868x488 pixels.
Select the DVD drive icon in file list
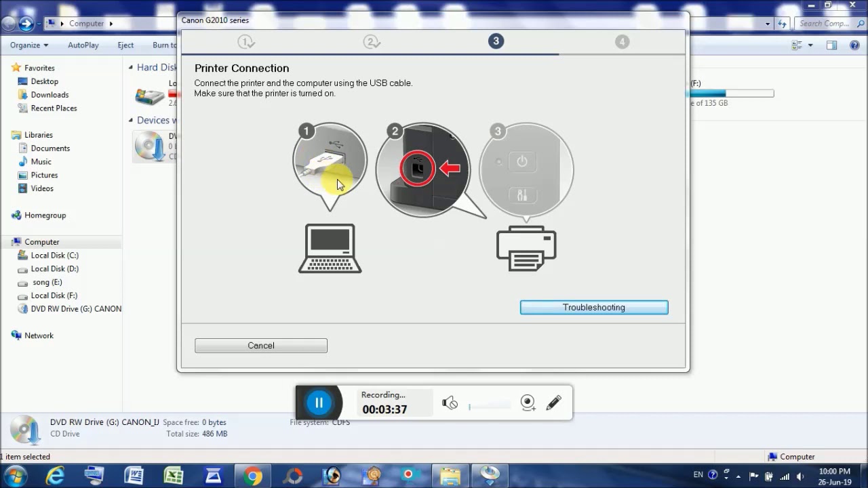coord(149,146)
